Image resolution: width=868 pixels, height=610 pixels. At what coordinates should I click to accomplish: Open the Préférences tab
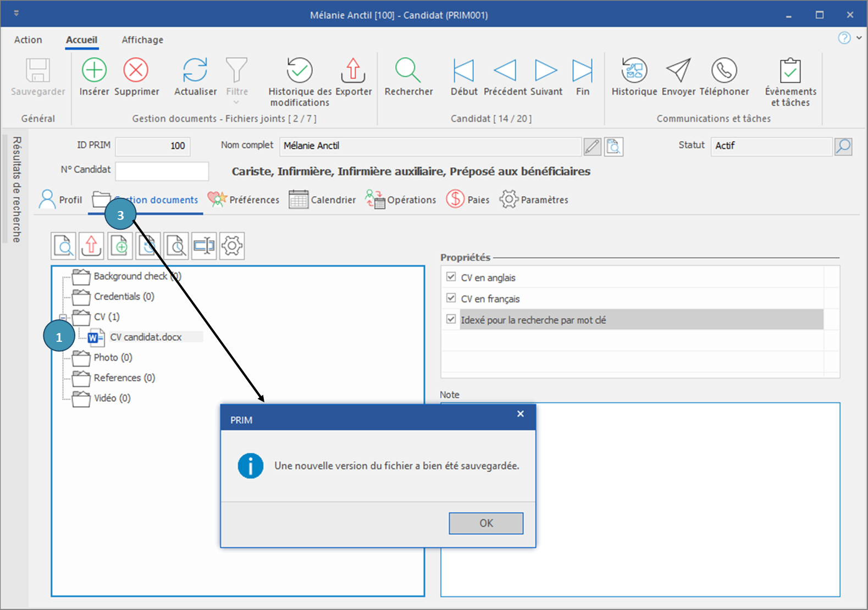[x=244, y=199]
